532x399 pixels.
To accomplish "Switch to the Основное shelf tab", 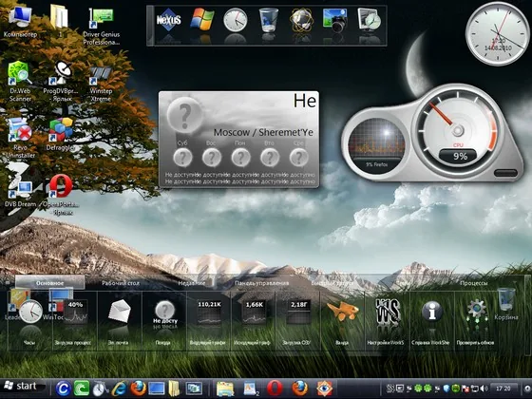I will tap(49, 283).
